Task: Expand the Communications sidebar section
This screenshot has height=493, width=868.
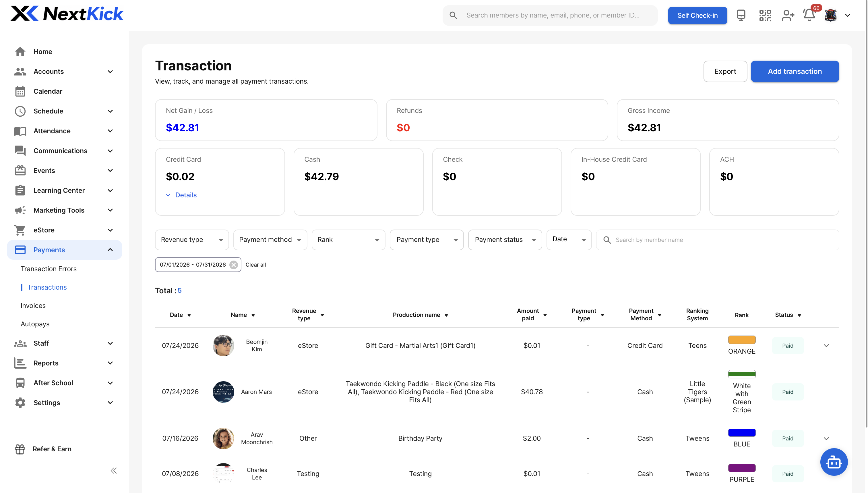Action: (x=110, y=151)
